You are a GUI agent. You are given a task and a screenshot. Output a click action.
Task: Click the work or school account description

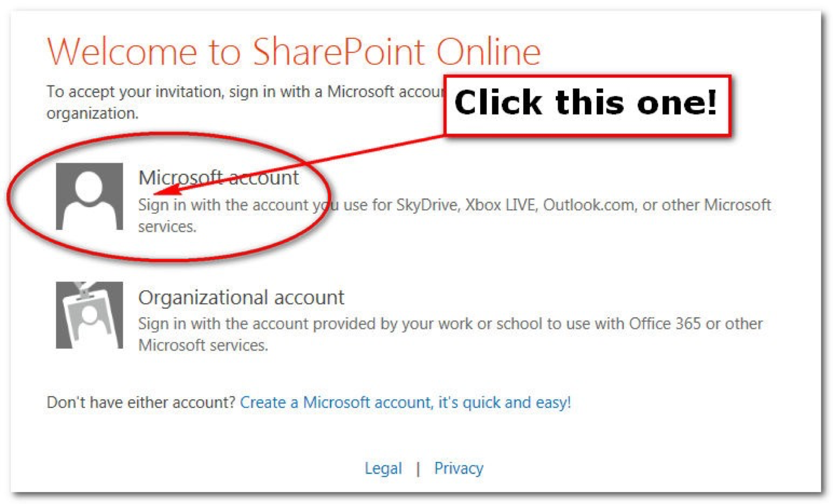[450, 324]
